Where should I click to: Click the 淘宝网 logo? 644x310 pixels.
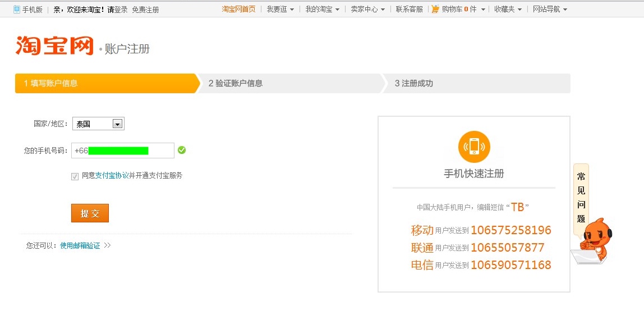pyautogui.click(x=54, y=45)
